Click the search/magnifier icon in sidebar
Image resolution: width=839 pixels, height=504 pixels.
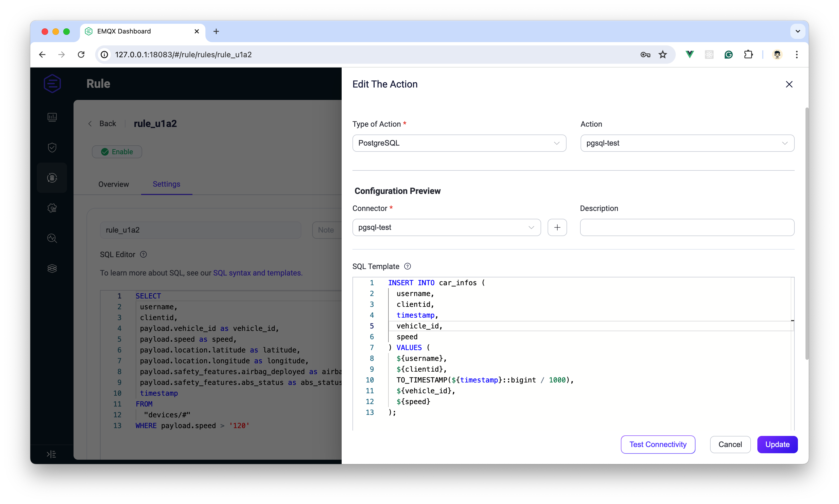(53, 238)
